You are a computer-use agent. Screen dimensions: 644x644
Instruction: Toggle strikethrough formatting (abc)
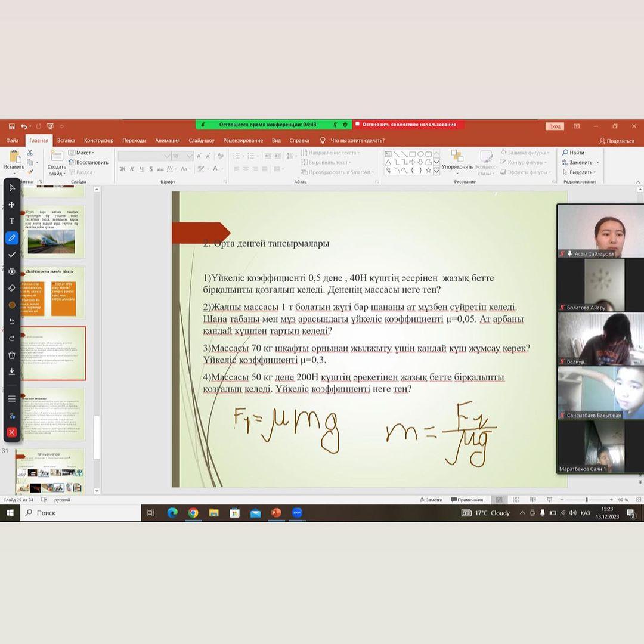click(160, 169)
